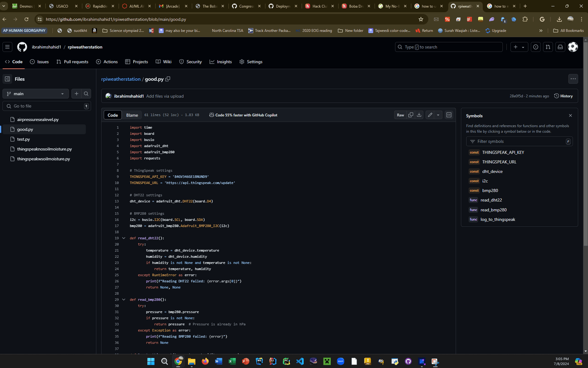Screen dimensions: 588x368
Task: Copy the raw file contents icon
Action: click(411, 115)
